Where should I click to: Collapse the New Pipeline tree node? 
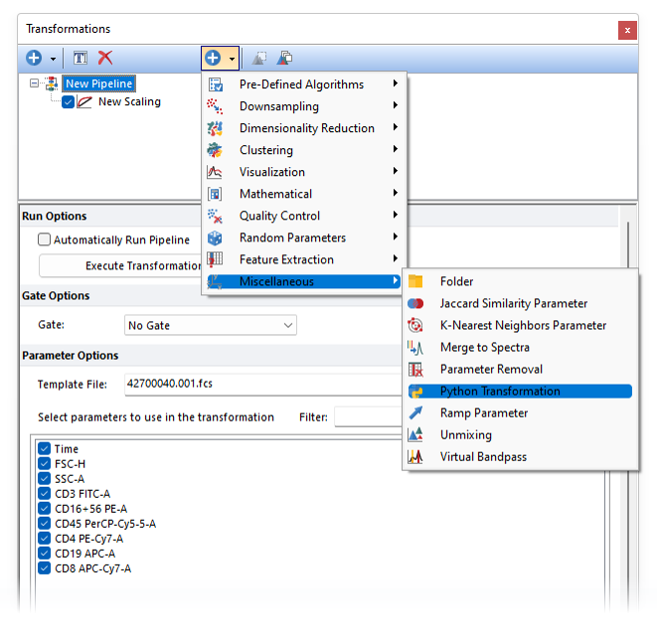tap(36, 84)
